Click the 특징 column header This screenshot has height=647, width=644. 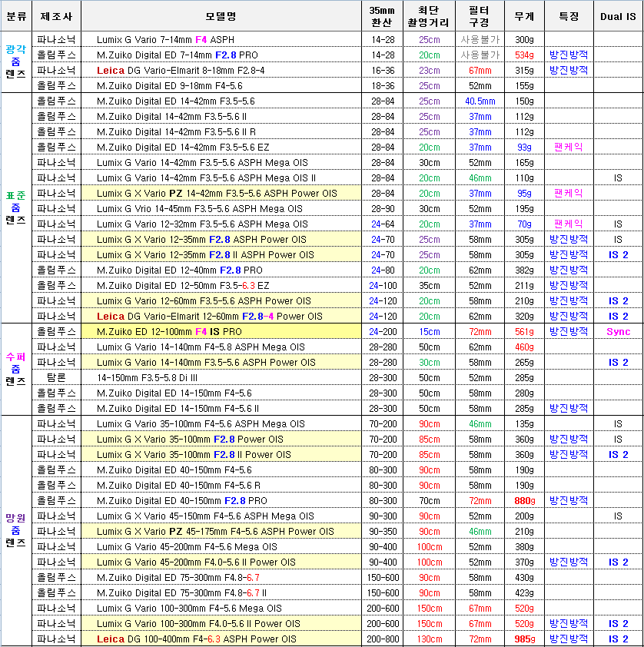(569, 16)
